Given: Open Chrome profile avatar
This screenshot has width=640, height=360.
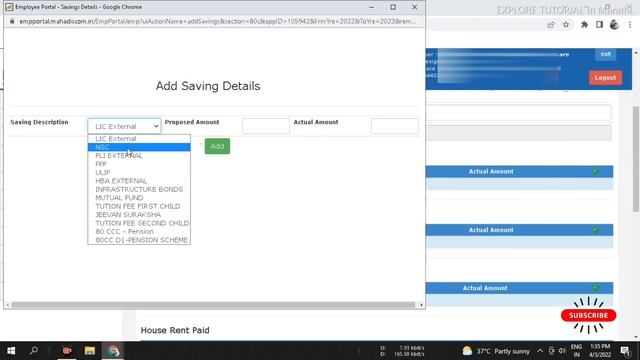Looking at the screenshot, I should 614,25.
